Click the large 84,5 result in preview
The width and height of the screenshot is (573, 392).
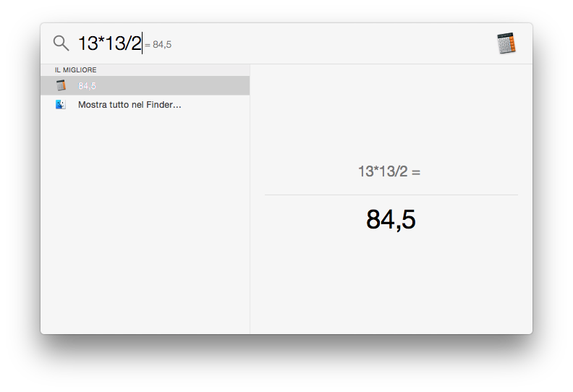[x=391, y=219]
